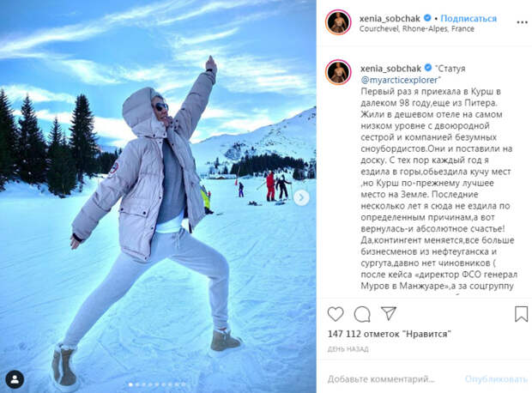Save post with the bookmark icon
Viewport: 532px width, 393px height.
(521, 314)
